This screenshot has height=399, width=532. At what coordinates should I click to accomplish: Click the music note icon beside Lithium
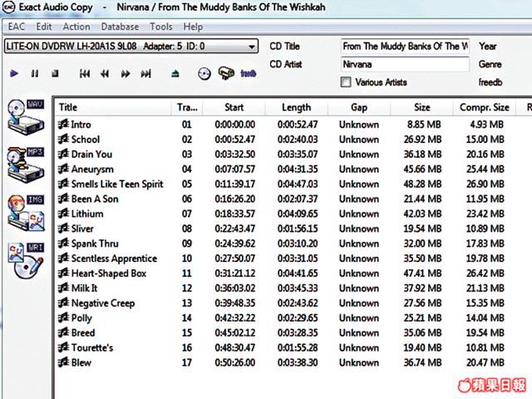[63, 214]
